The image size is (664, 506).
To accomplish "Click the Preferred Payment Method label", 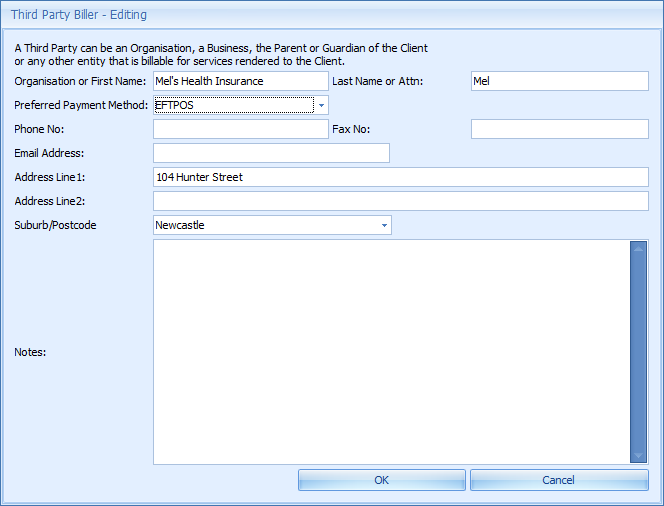I will 81,105.
